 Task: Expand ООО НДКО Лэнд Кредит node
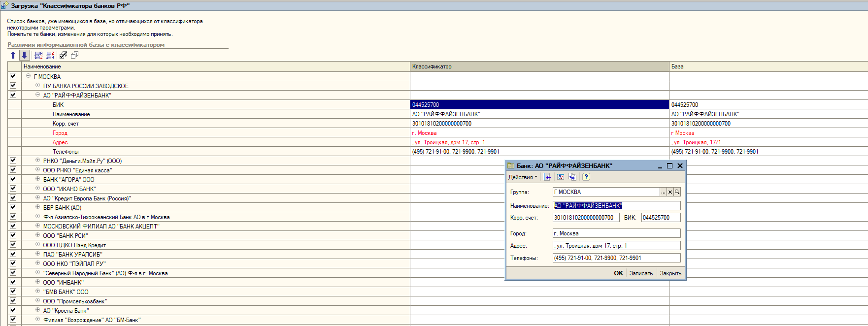click(x=37, y=244)
